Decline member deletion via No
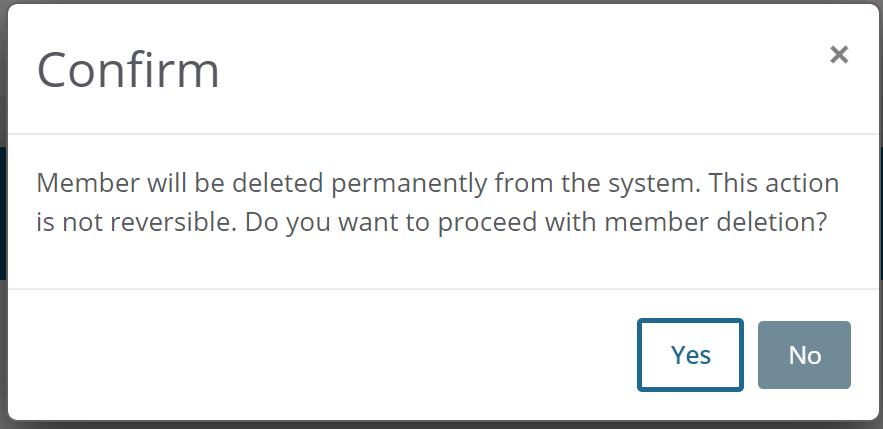This screenshot has height=429, width=883. [804, 355]
